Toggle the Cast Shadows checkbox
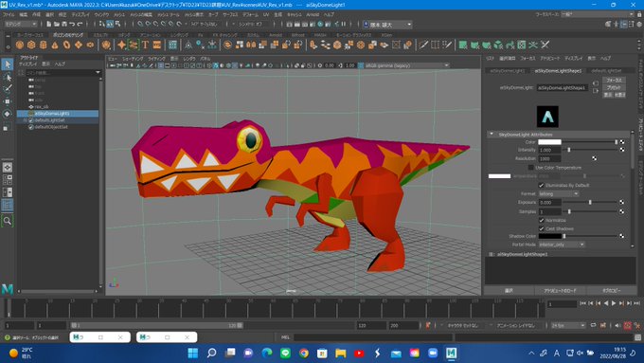The width and height of the screenshot is (644, 363). coord(542,228)
